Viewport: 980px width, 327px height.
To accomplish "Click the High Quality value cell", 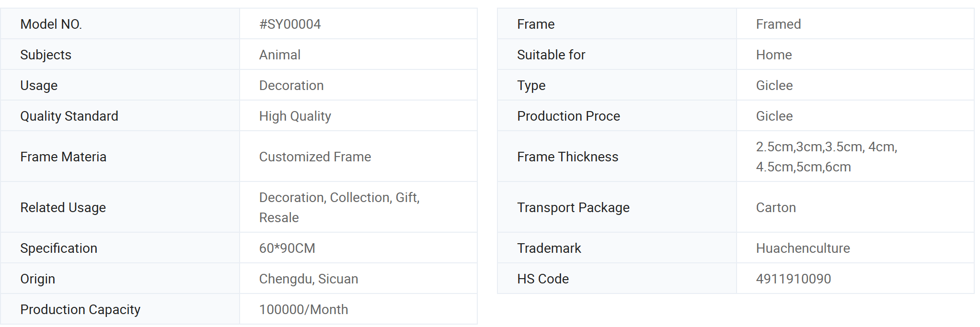I will [358, 116].
